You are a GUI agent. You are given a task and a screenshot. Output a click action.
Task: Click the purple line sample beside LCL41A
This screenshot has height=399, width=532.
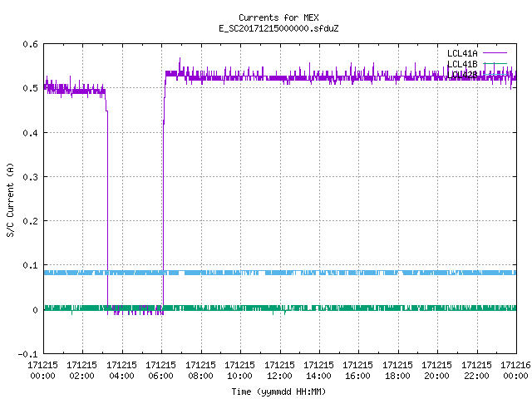click(495, 53)
